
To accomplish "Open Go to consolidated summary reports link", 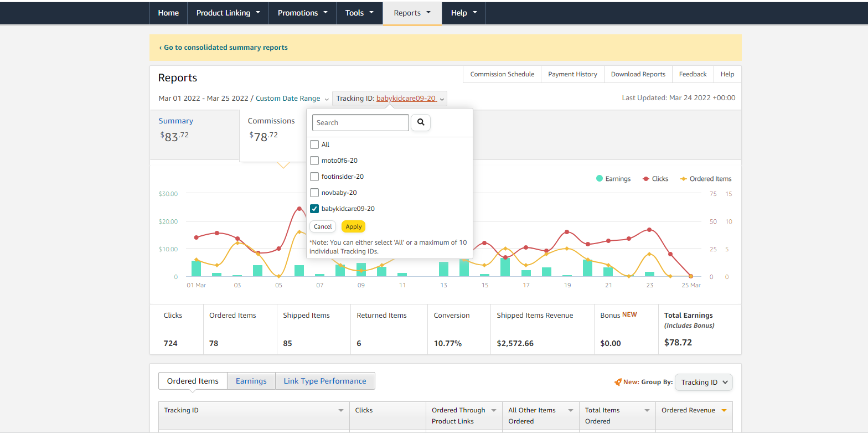I will click(223, 48).
